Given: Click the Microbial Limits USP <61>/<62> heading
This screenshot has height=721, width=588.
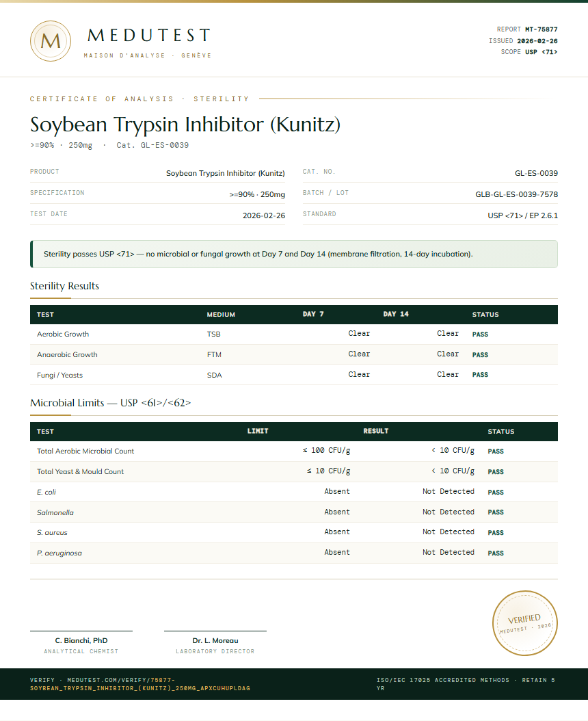Looking at the screenshot, I should pos(110,403).
